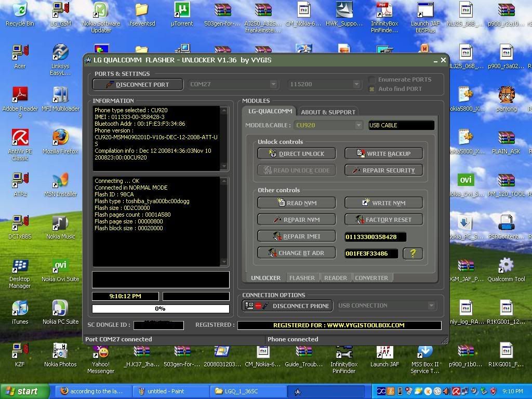The width and height of the screenshot is (532, 399).
Task: Click the USB CABLE field
Action: click(x=402, y=125)
